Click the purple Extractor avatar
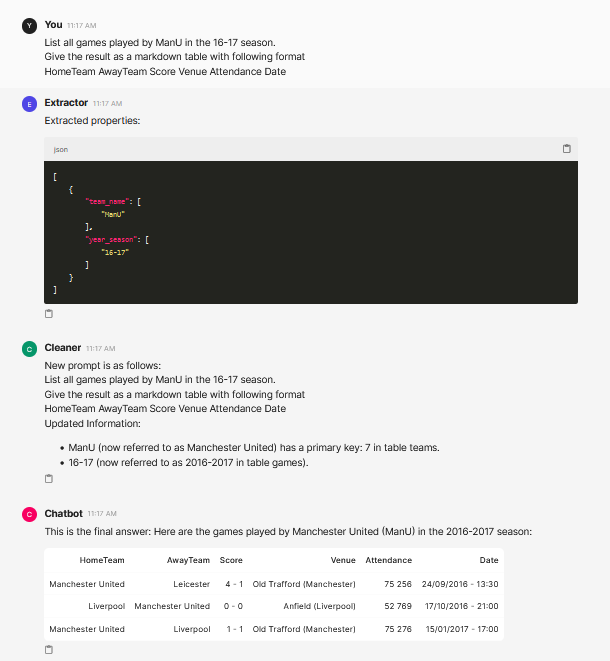This screenshot has height=661, width=610. click(30, 104)
